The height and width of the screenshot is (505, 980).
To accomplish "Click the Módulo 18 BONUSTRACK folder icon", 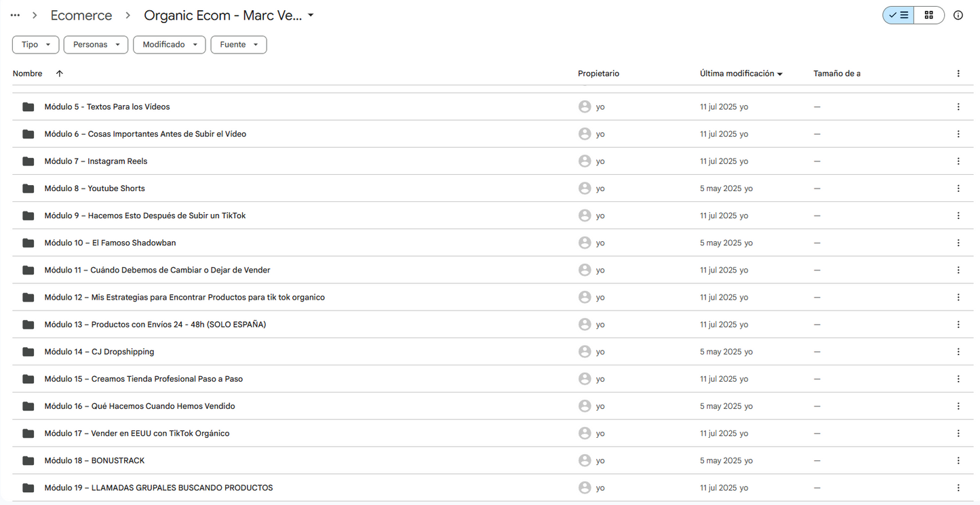I will (x=28, y=461).
